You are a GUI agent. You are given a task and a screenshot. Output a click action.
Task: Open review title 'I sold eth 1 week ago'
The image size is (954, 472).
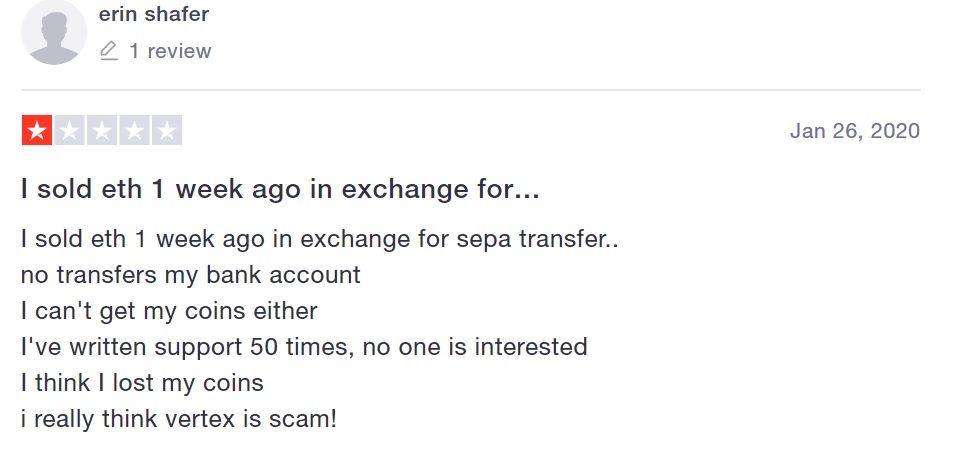280,189
